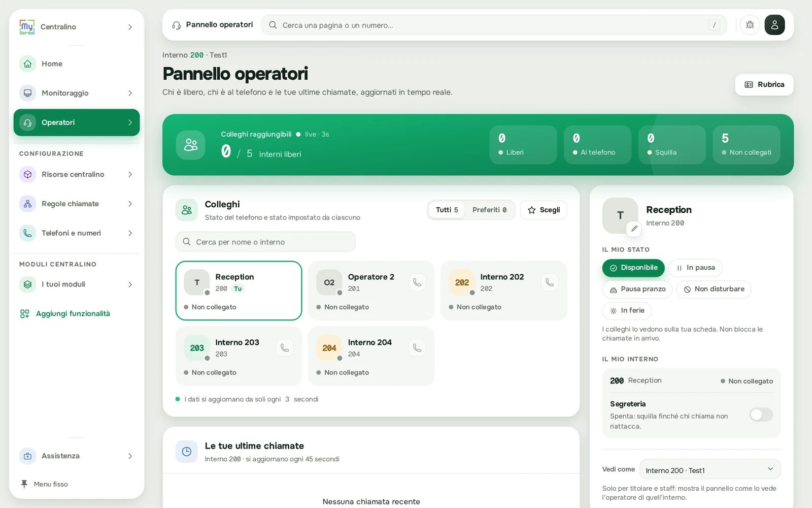
Task: Click the Regole chiamate icon
Action: (28, 204)
